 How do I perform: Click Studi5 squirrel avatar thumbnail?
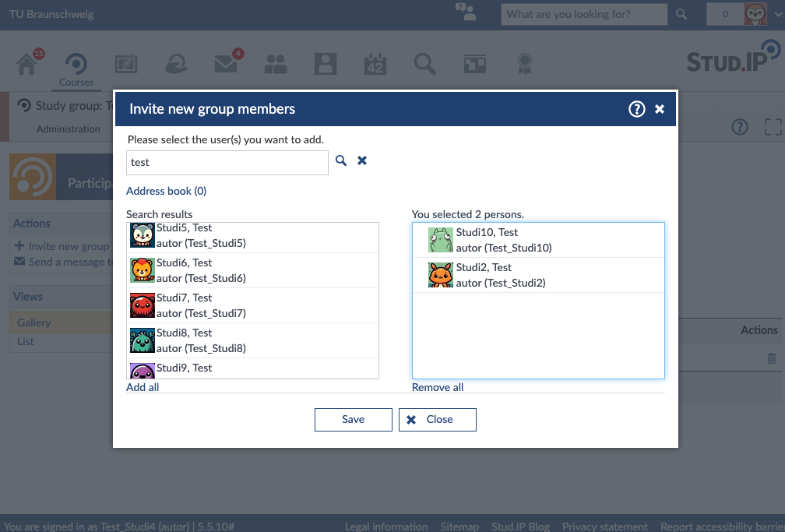click(x=143, y=235)
